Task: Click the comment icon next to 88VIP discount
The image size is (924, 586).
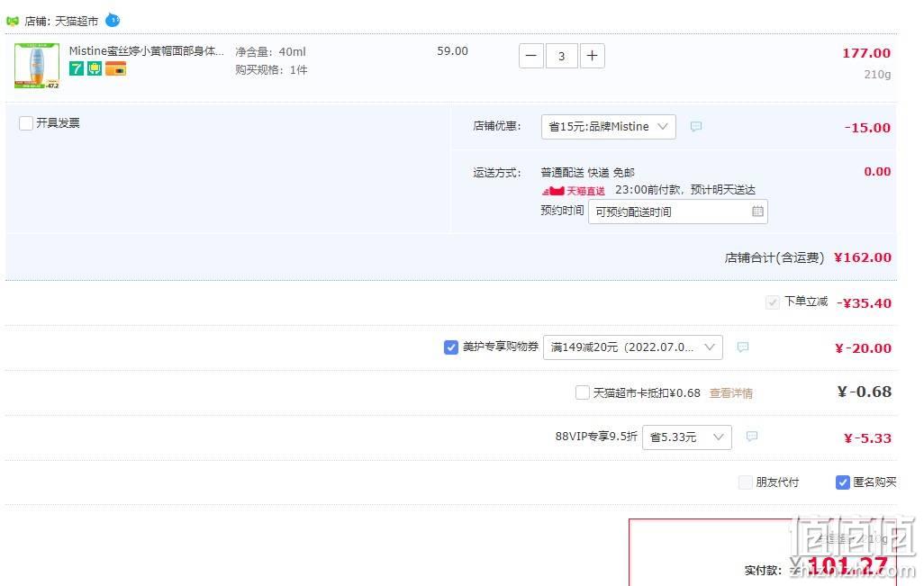Action: click(752, 437)
